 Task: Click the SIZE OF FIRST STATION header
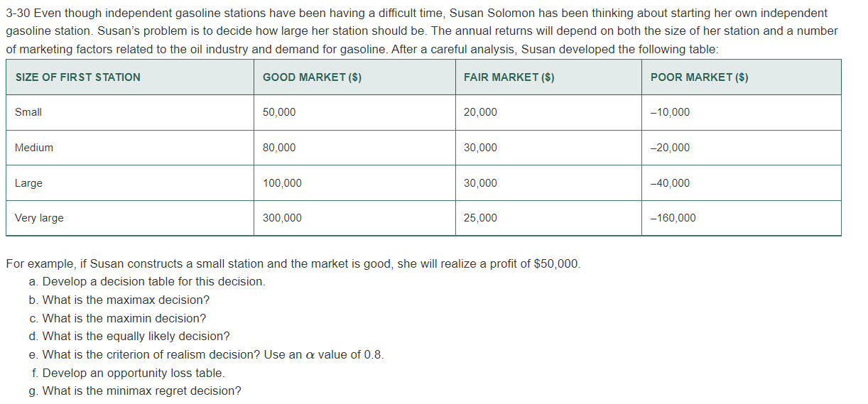(78, 77)
